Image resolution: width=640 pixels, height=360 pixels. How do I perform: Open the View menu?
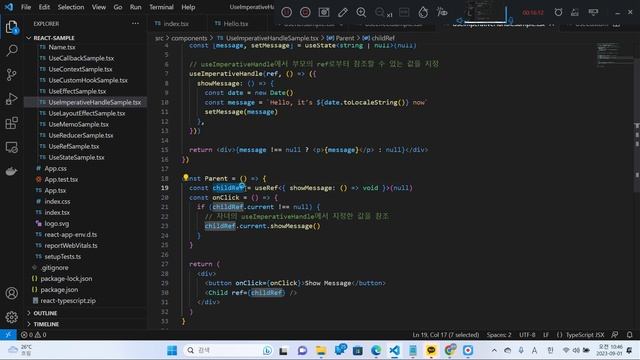[98, 7]
